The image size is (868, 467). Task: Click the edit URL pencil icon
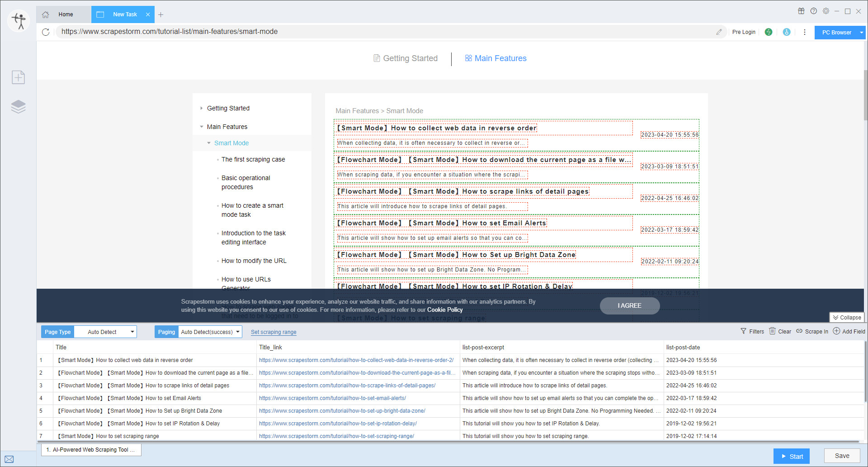coord(719,32)
